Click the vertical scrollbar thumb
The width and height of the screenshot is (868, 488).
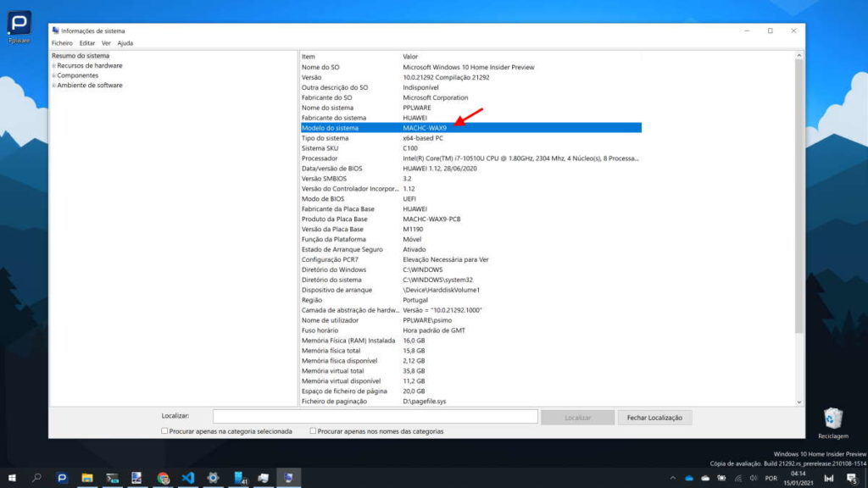click(798, 197)
